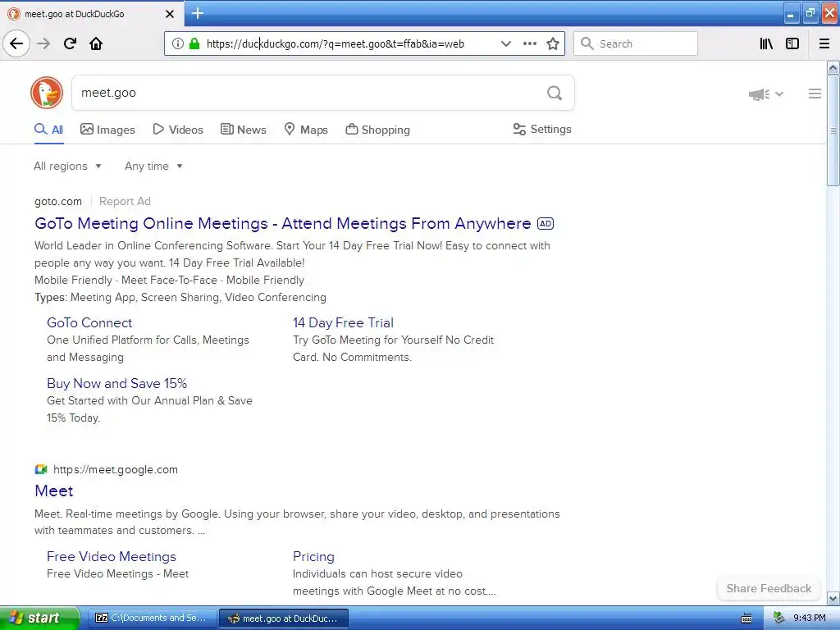Bookmark this page with the star

point(553,44)
